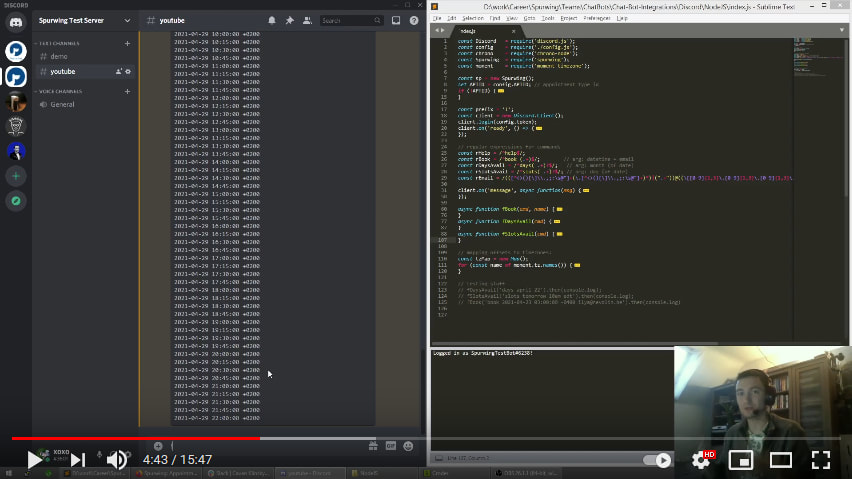Open the Goto menu in Sublime Text
The image size is (852, 479).
pyautogui.click(x=529, y=18)
